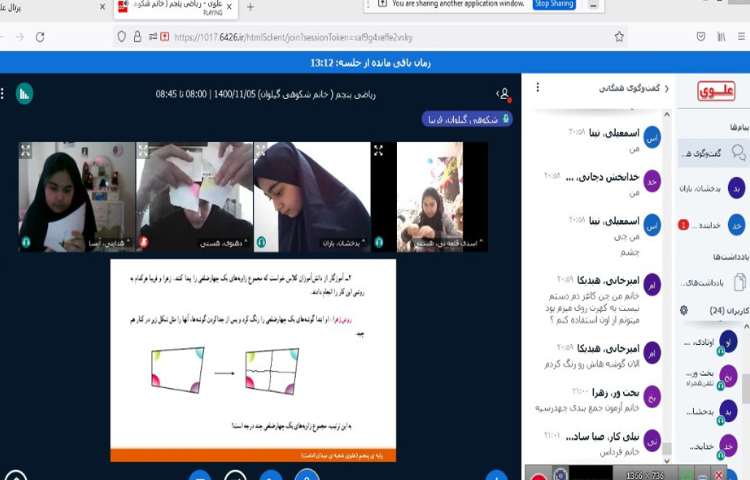Click the دهنوی، هستی webcam video showing papers
This screenshot has height=480, width=750.
coord(194,196)
